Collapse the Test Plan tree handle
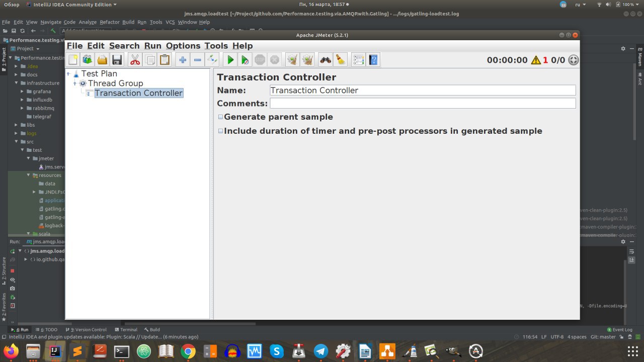The height and width of the screenshot is (362, 644). tap(68, 73)
